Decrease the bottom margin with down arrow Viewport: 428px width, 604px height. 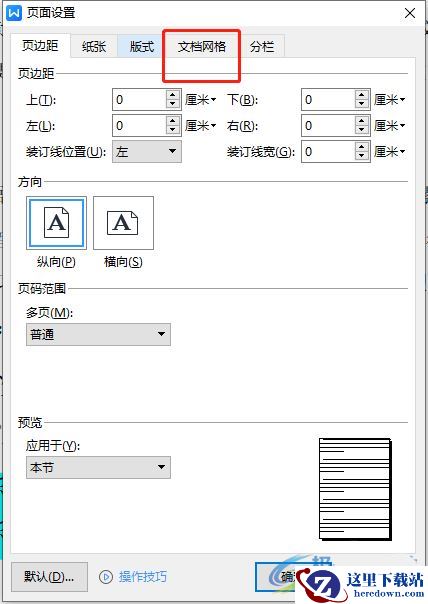(361, 104)
